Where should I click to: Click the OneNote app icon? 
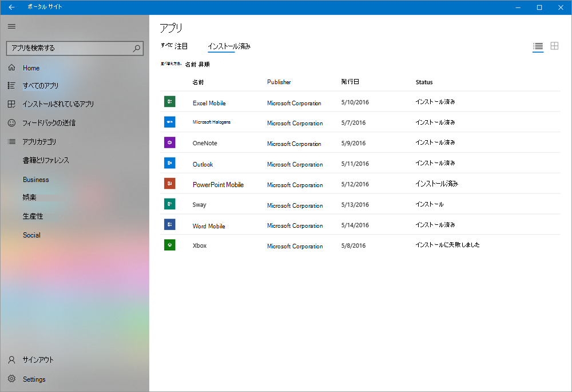(x=170, y=142)
